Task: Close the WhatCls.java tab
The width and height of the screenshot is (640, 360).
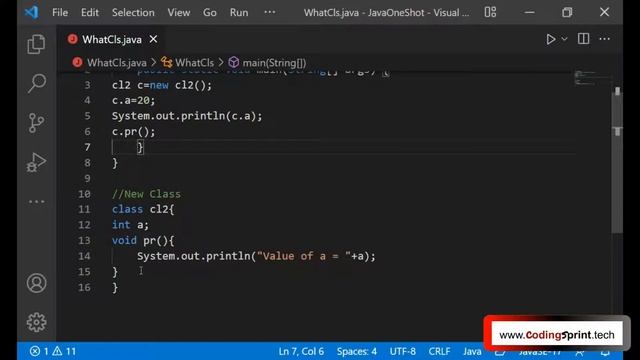Action: tap(153, 39)
